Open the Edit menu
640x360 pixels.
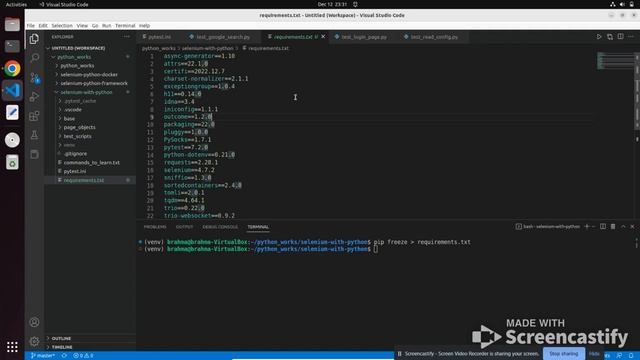(x=43, y=25)
